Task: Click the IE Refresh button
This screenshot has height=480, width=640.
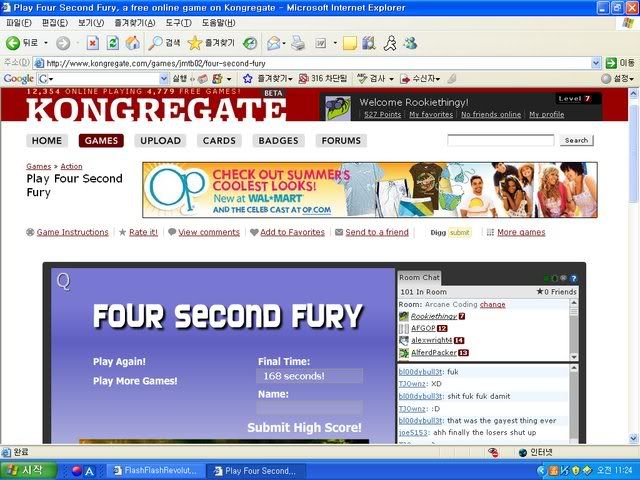Action: point(112,43)
